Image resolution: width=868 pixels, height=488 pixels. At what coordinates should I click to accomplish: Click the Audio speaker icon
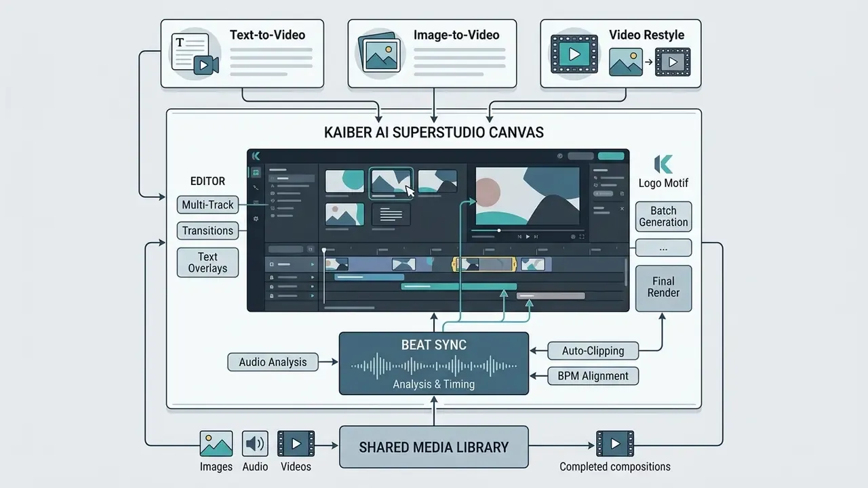pos(255,444)
